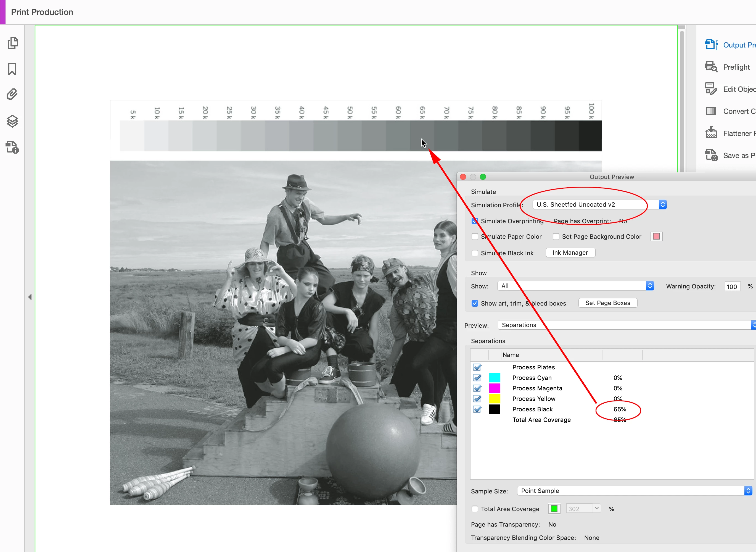Viewport: 756px width, 552px height.
Task: Open the Layers panel icon
Action: tap(12, 121)
